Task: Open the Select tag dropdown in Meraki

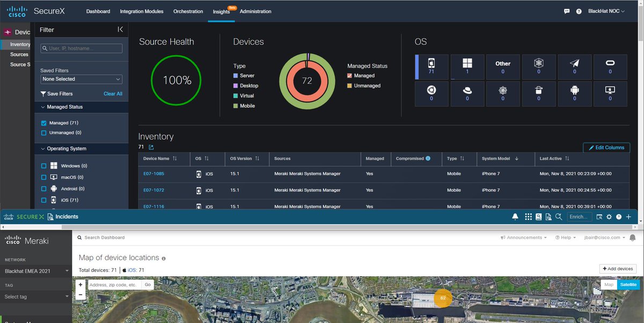Action: point(36,297)
